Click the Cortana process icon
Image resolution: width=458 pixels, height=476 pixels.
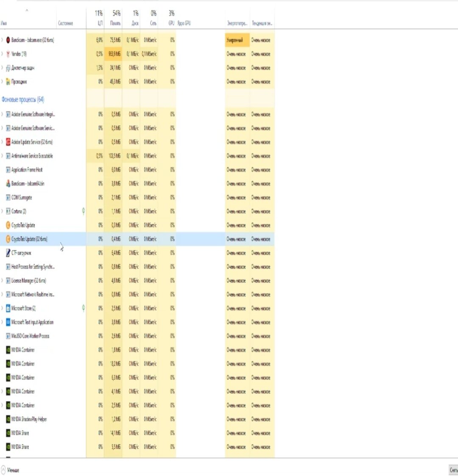click(8, 211)
